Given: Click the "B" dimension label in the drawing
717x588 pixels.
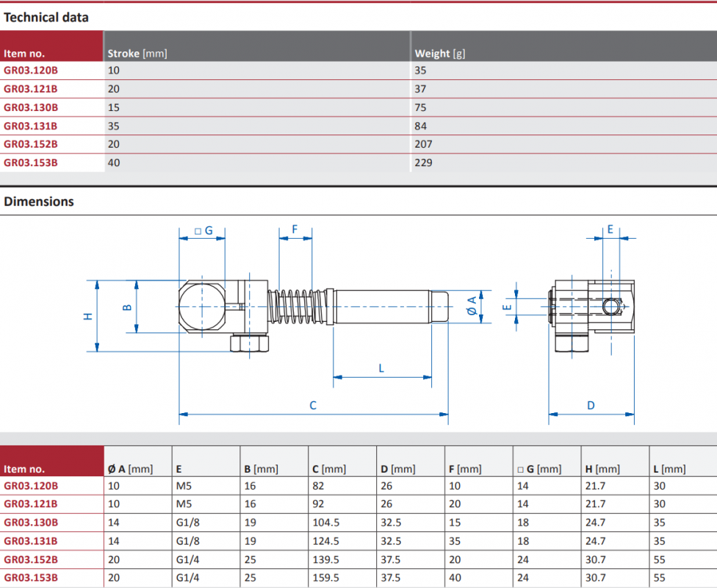Looking at the screenshot, I should click(x=127, y=307).
